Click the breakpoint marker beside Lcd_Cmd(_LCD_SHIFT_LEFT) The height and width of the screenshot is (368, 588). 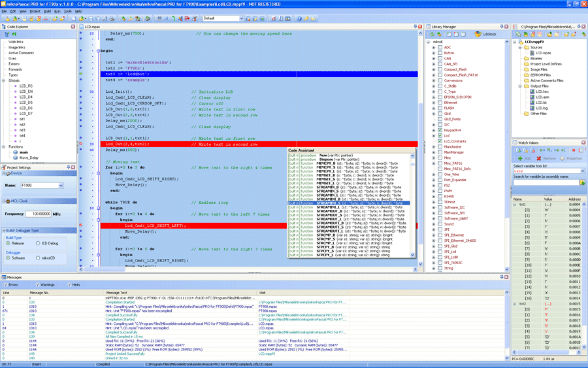coord(80,226)
